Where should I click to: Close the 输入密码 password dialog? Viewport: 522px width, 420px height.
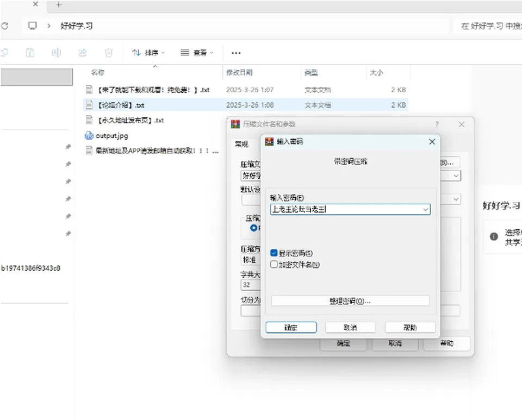pos(432,142)
